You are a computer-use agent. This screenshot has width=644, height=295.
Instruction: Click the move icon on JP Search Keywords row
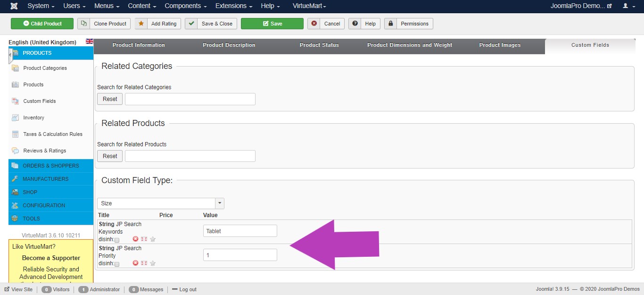pyautogui.click(x=144, y=239)
